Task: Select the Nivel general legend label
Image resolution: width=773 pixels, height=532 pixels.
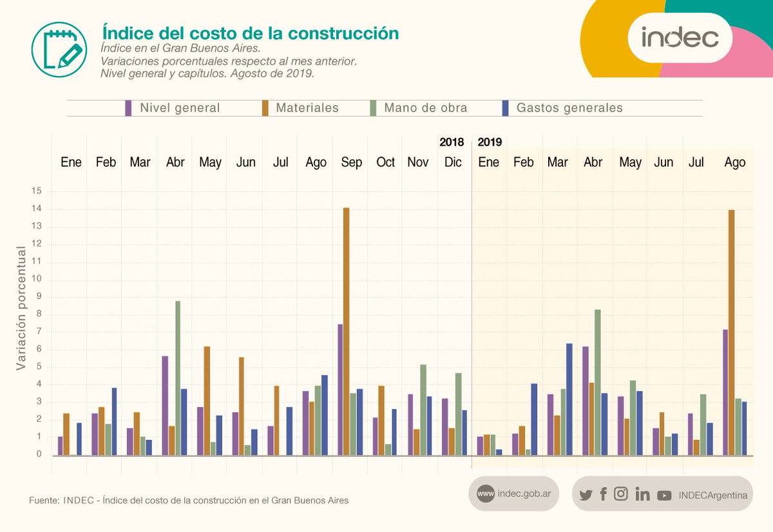Action: click(x=180, y=108)
